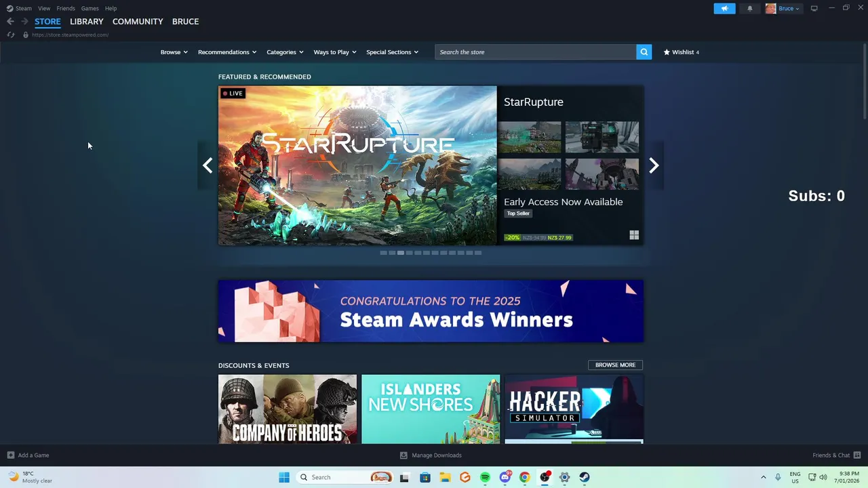Open Manage Downloads

[431, 455]
